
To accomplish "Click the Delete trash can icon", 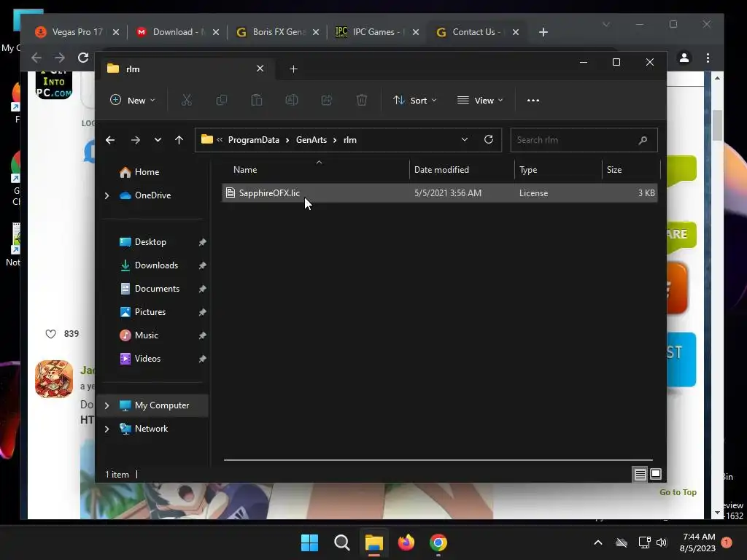I will tap(362, 101).
